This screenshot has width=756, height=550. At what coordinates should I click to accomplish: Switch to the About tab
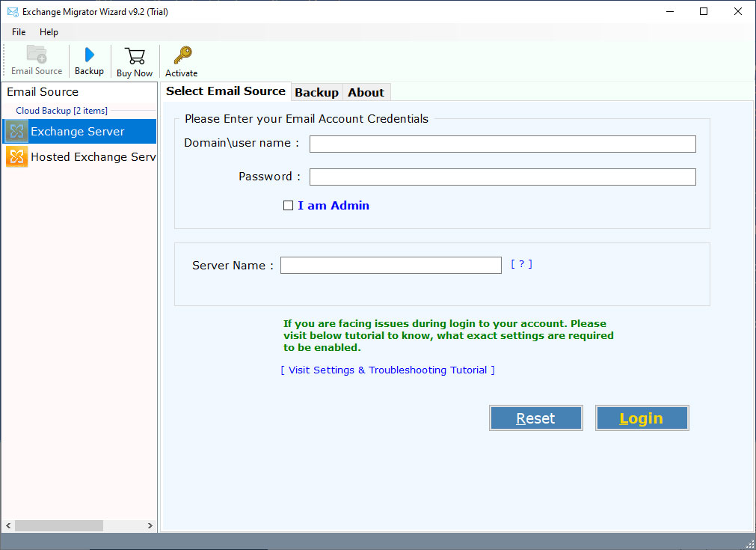[x=366, y=92]
